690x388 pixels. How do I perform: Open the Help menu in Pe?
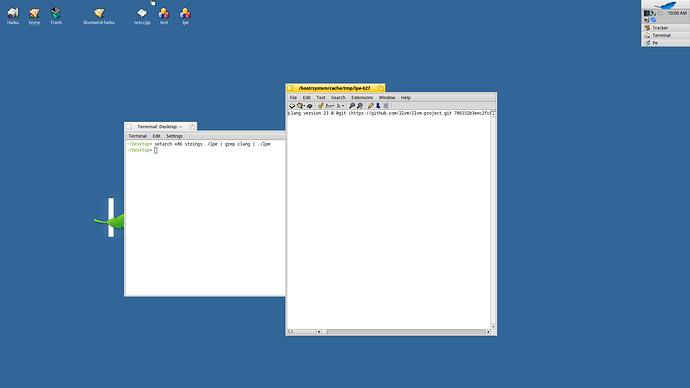405,98
